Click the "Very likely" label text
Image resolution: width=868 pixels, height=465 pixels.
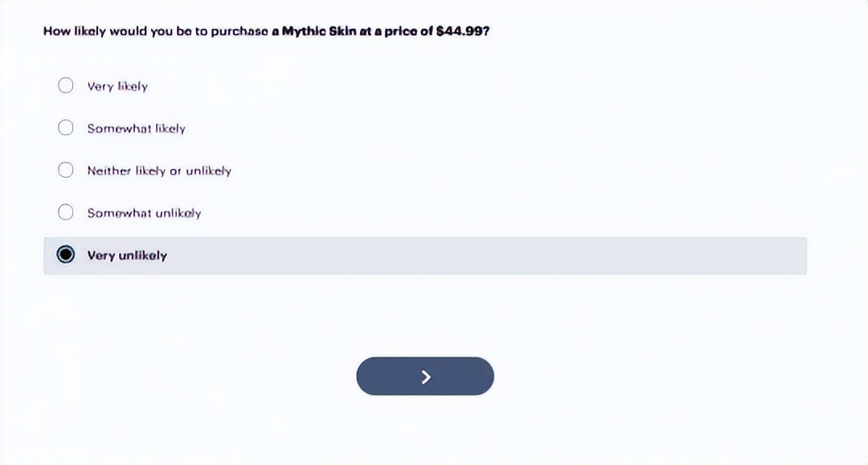click(x=117, y=86)
